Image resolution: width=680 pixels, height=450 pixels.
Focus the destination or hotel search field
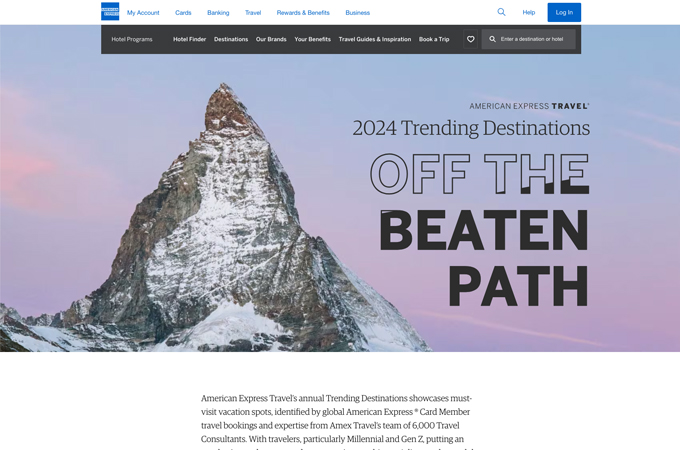(529, 39)
